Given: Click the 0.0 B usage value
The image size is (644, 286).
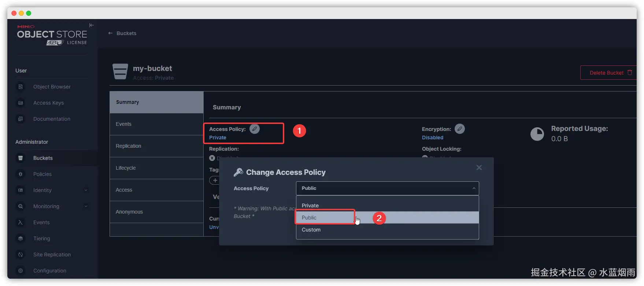Looking at the screenshot, I should click(x=559, y=139).
